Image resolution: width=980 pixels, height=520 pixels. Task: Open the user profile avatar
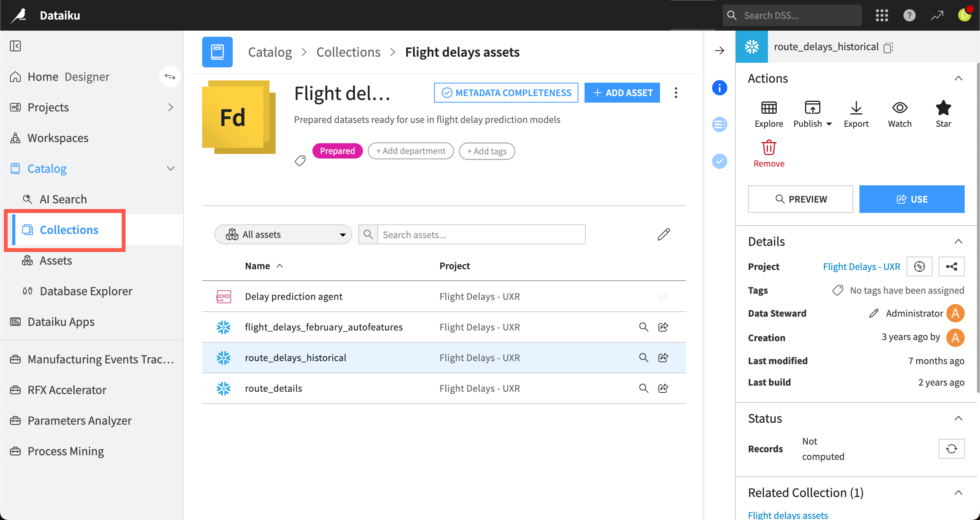click(965, 15)
